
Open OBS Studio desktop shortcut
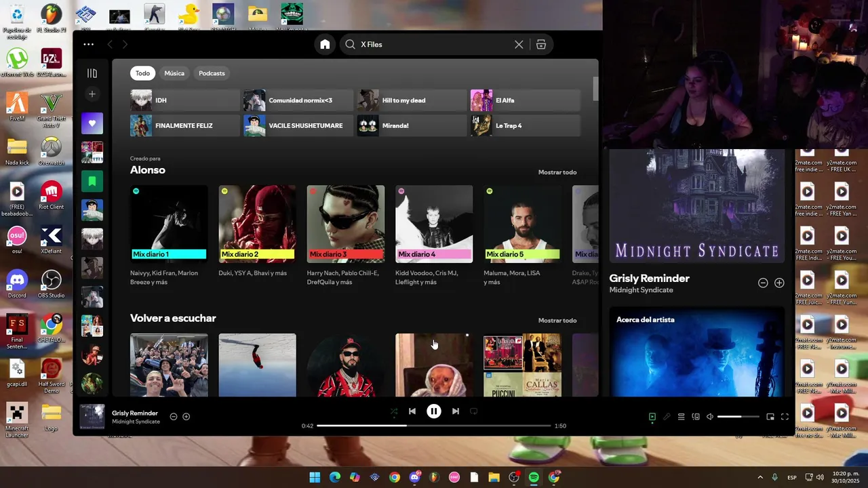[52, 285]
